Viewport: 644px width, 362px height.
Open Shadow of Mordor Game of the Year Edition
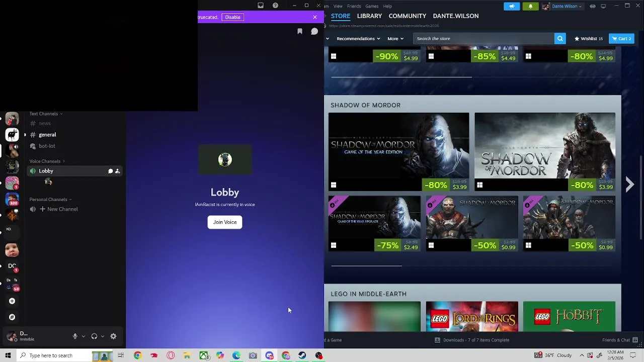tap(398, 152)
